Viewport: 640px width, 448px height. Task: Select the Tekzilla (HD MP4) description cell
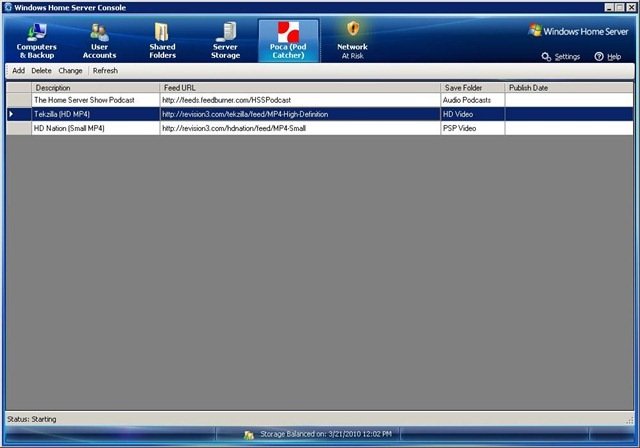(x=96, y=114)
